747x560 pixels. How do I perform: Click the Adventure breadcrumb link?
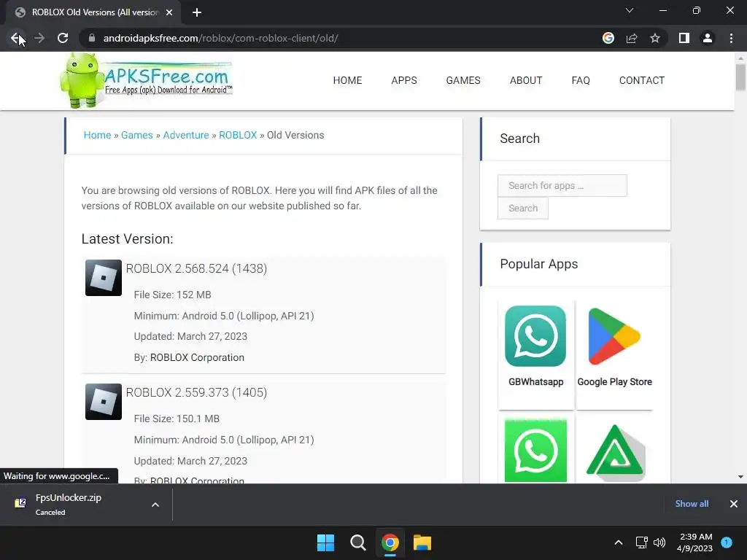[x=186, y=135]
